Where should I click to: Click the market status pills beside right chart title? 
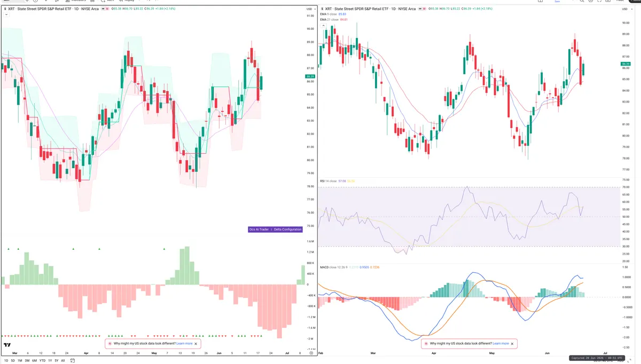423,9
